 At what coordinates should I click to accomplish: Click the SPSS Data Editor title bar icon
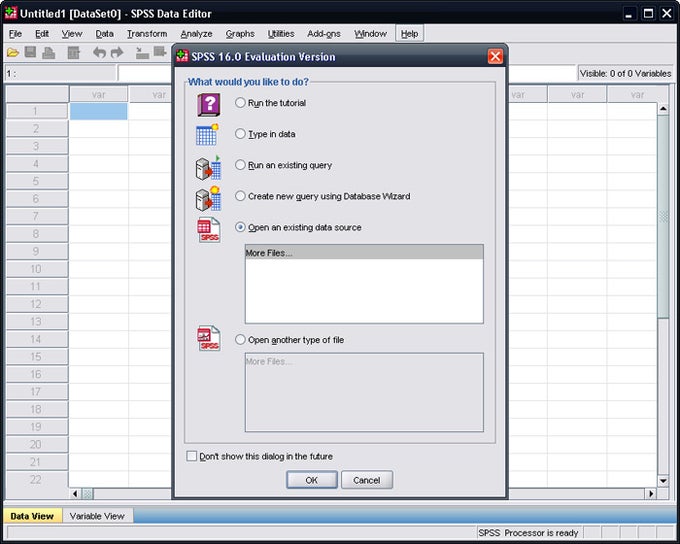tap(10, 13)
